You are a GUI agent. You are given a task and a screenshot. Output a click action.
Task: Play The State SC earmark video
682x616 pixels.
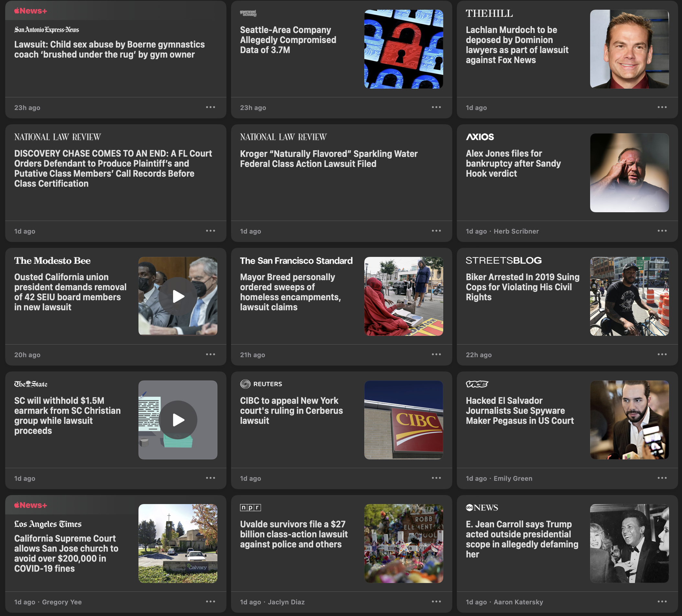(178, 420)
